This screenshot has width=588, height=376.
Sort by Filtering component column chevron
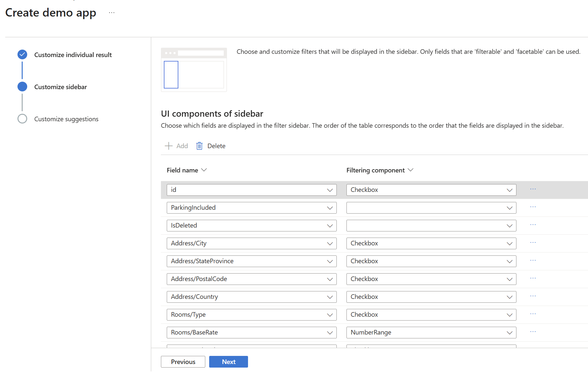(x=411, y=170)
